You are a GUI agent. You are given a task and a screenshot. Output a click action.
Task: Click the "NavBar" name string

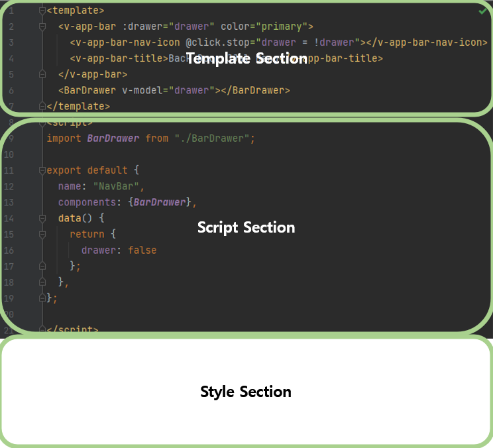tap(116, 186)
